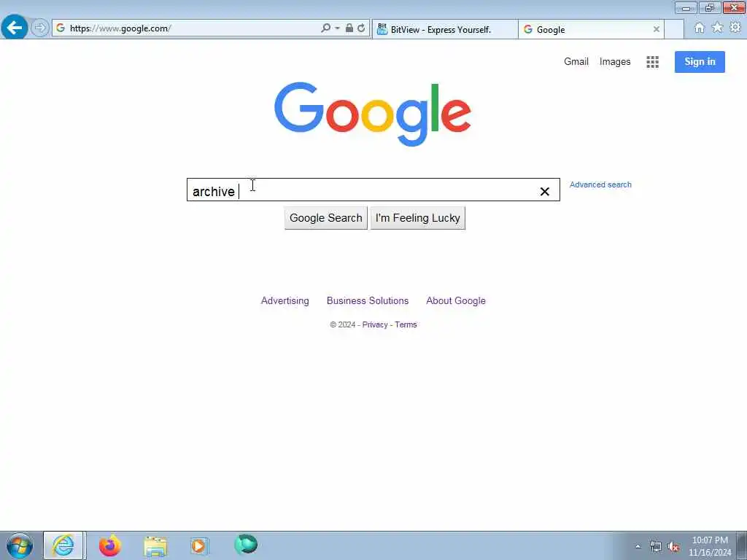
Task: Close the Google tab
Action: click(656, 29)
